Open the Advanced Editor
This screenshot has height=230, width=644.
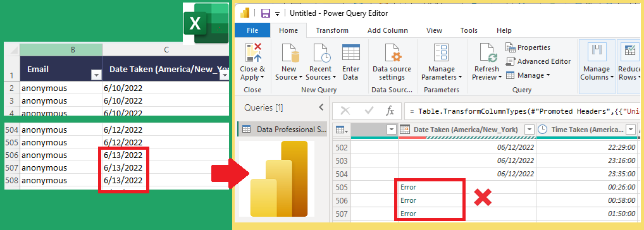click(x=538, y=61)
